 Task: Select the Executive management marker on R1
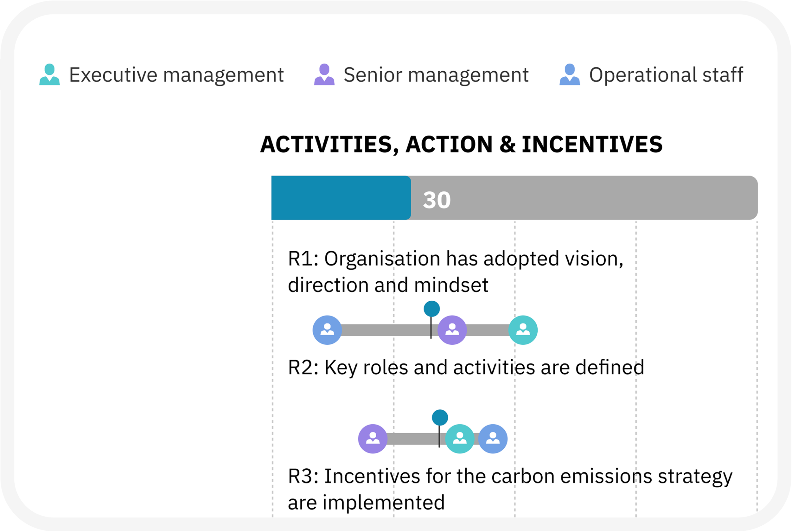[x=523, y=330]
